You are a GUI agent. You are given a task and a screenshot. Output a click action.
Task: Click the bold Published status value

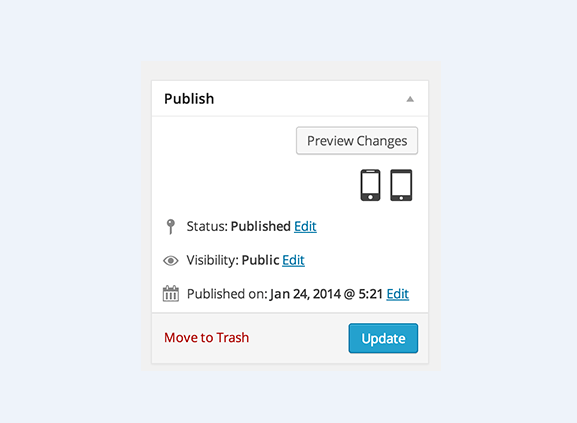[261, 226]
